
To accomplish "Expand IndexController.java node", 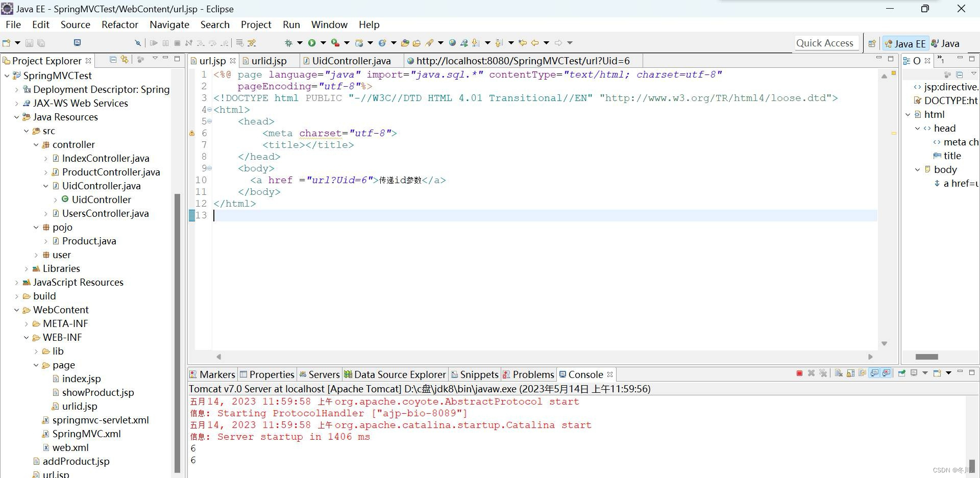I will pos(45,158).
